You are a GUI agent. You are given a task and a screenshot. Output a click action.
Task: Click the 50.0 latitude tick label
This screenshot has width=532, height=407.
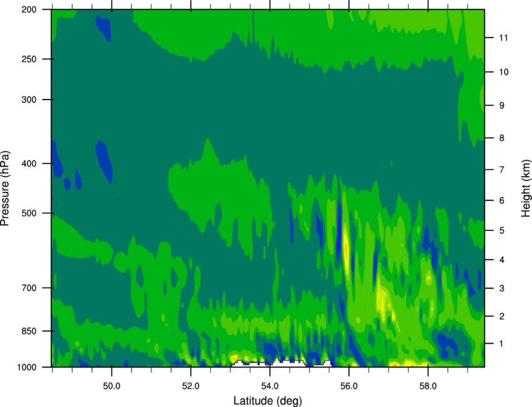tap(111, 386)
